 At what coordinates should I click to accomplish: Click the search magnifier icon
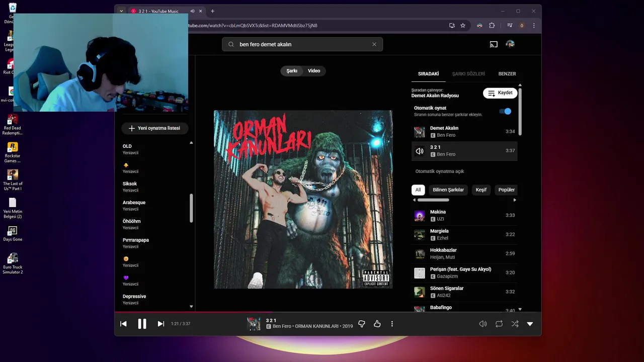tap(231, 44)
